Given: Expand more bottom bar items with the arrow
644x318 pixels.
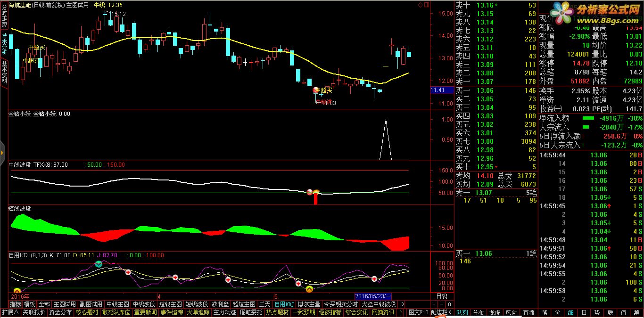Looking at the screenshot, I should pos(401,312).
